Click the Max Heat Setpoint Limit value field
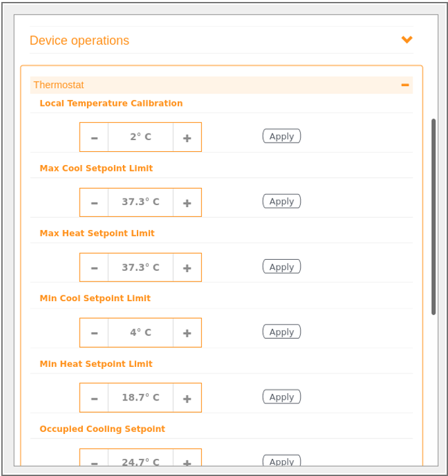This screenshot has height=476, width=448. click(141, 268)
